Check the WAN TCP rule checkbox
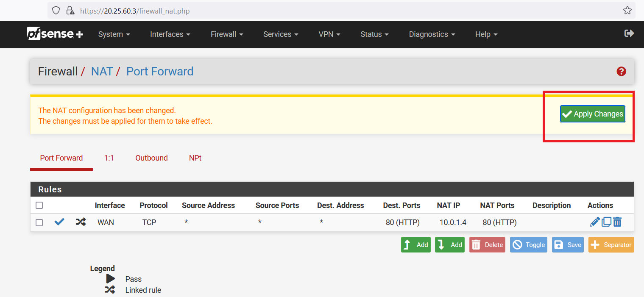 pos(39,222)
